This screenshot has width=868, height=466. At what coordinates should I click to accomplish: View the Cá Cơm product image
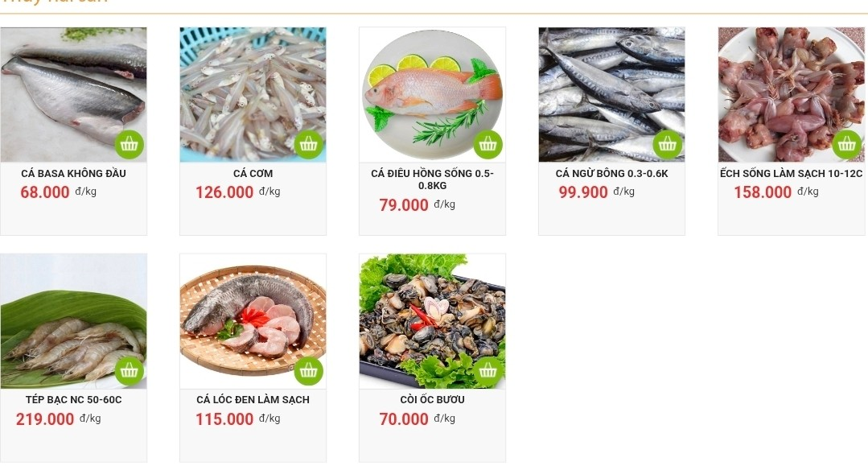point(253,95)
